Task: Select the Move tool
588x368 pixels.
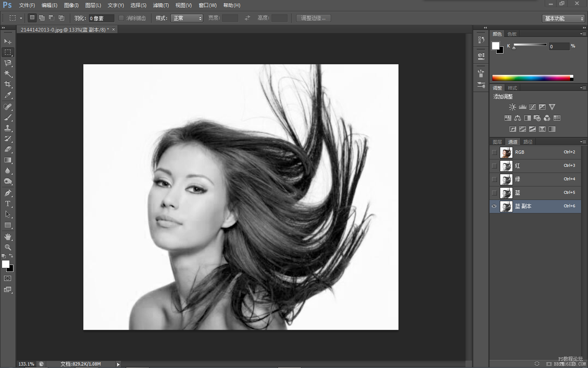Action: 8,42
